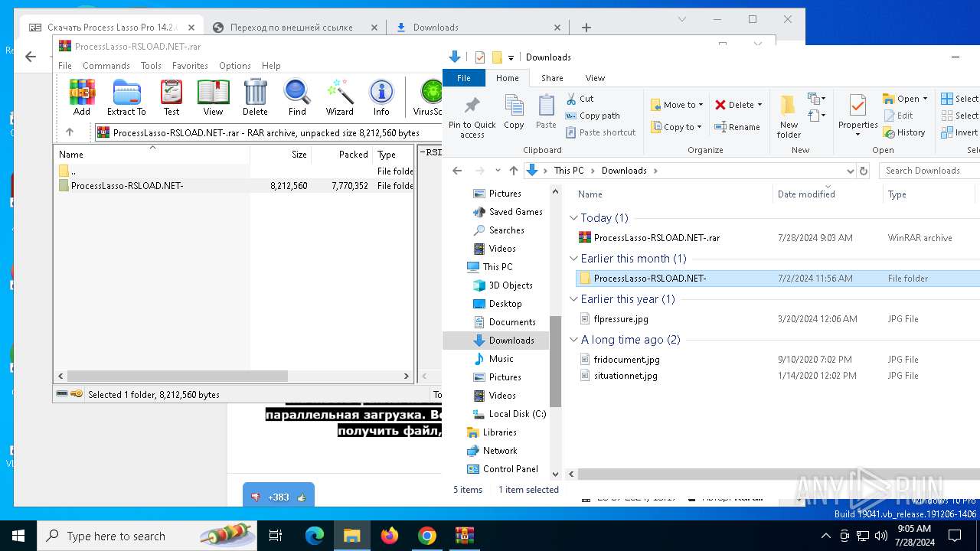The image size is (980, 551).
Task: Open a new browser tab
Action: [586, 28]
